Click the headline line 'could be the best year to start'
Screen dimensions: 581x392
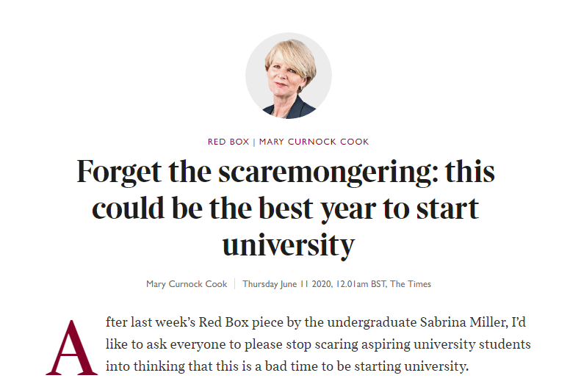point(285,208)
